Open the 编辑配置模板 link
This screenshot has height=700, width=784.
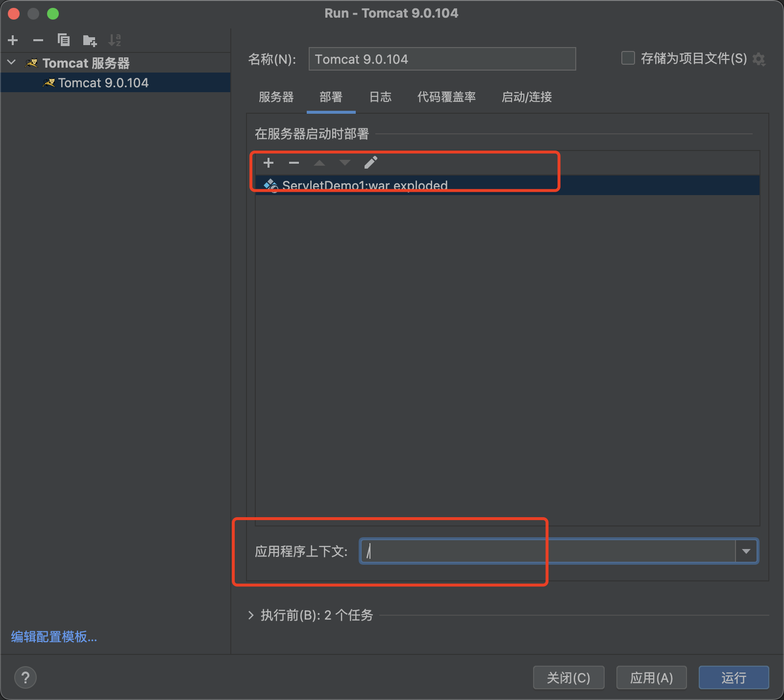click(54, 637)
